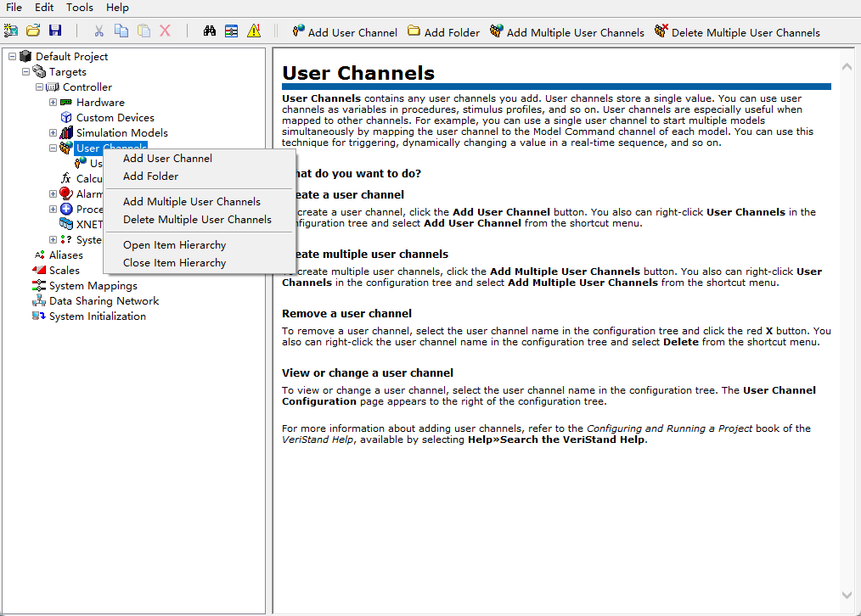Viewport: 861px width, 616px height.
Task: Select the Custom Devices tree item
Action: click(x=115, y=117)
